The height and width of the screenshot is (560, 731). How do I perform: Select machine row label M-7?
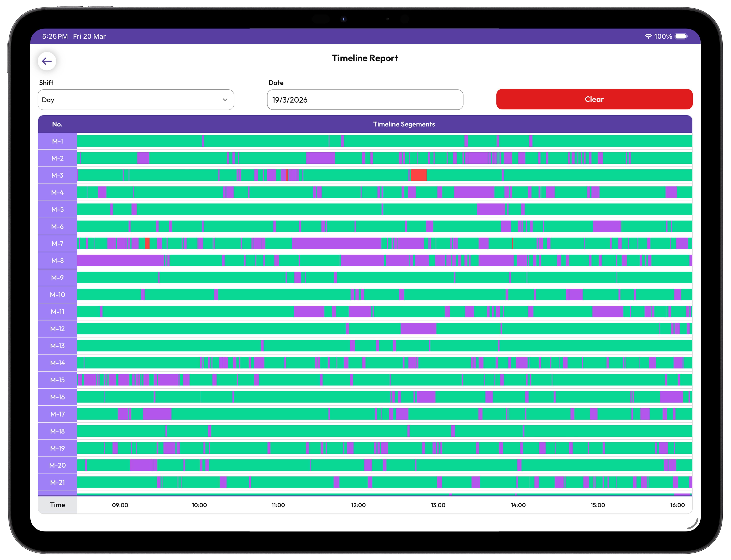[x=57, y=244]
